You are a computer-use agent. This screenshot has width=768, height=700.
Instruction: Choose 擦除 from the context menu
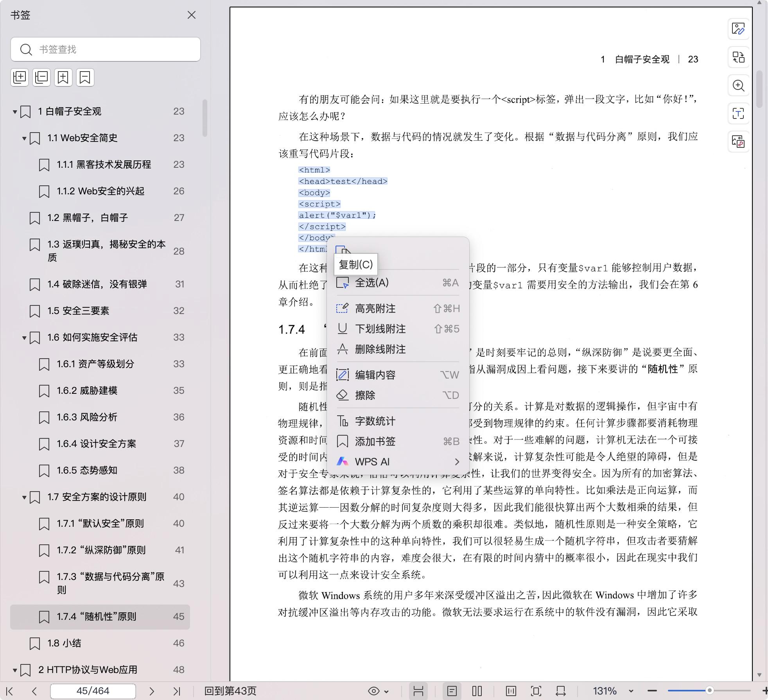point(398,395)
